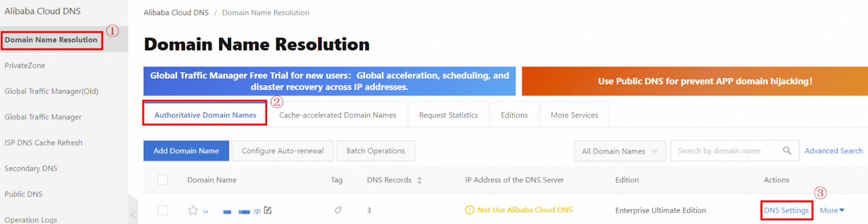Collapse the left sidebar panel
This screenshot has width=868, height=224.
point(133,215)
